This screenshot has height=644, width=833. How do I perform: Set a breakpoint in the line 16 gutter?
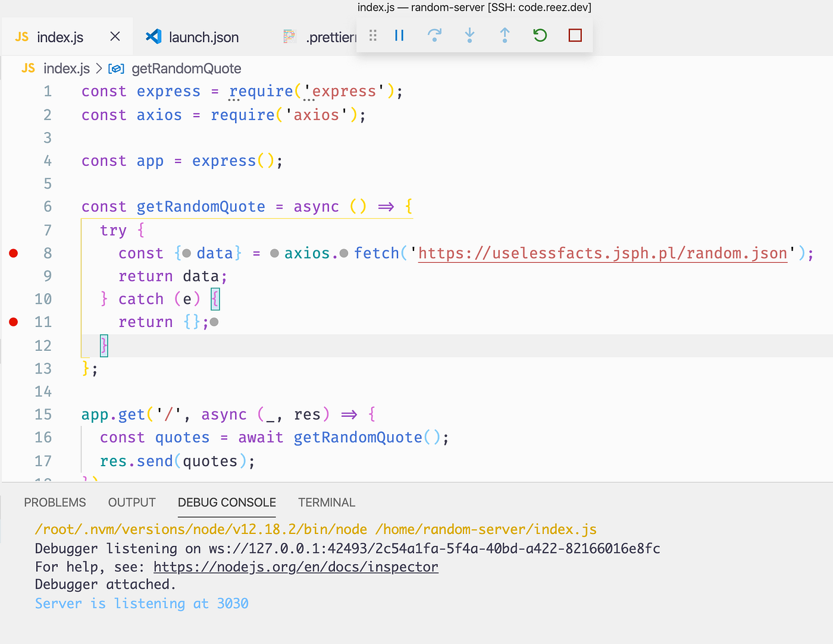tap(13, 437)
